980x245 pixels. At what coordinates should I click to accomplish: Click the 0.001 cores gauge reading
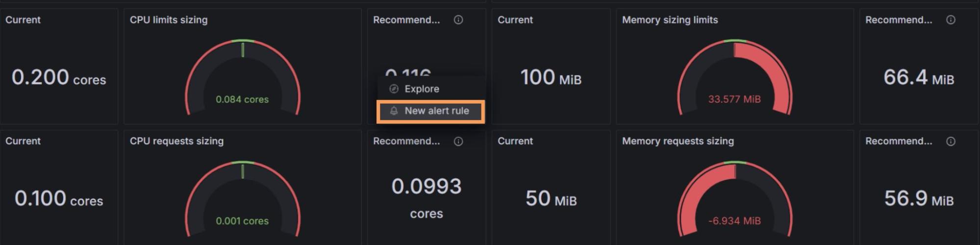[242, 221]
